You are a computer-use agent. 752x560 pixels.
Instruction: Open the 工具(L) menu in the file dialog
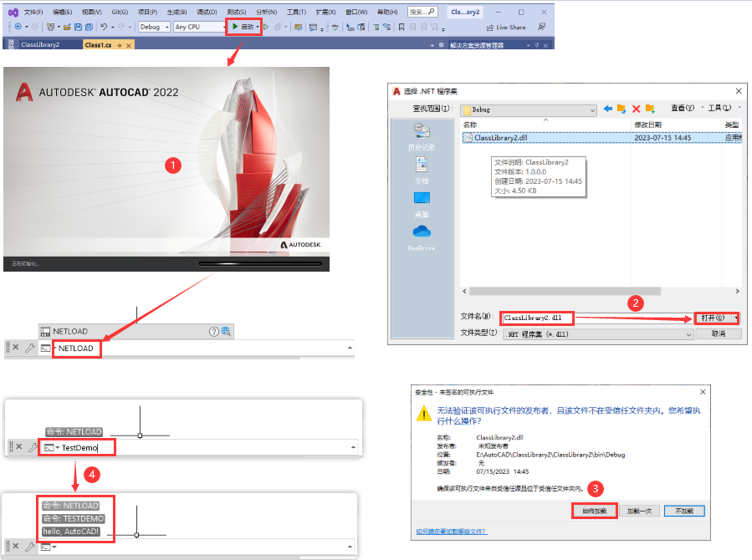720,109
